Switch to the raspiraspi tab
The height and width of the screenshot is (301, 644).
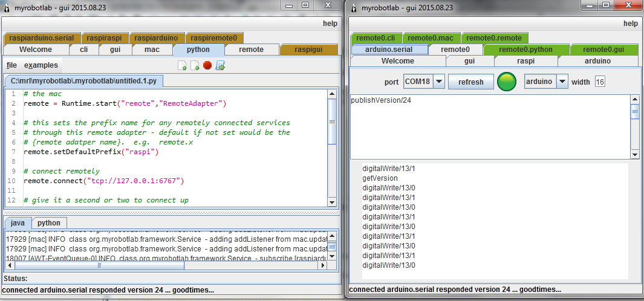(105, 38)
